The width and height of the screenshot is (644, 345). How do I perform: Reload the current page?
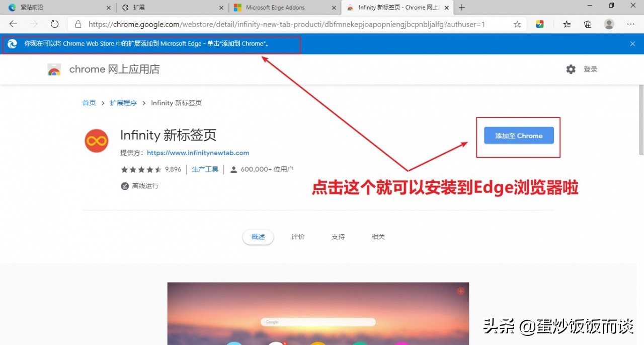click(x=54, y=24)
